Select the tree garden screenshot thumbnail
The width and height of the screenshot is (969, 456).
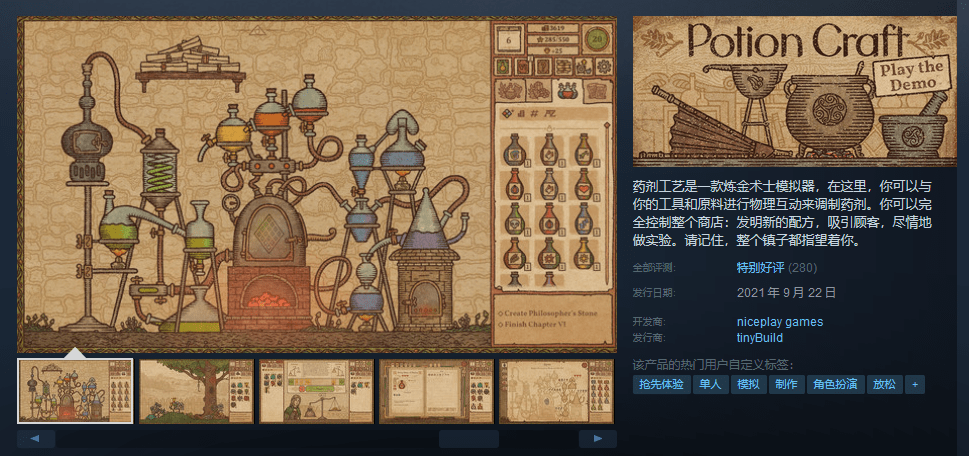(x=197, y=391)
